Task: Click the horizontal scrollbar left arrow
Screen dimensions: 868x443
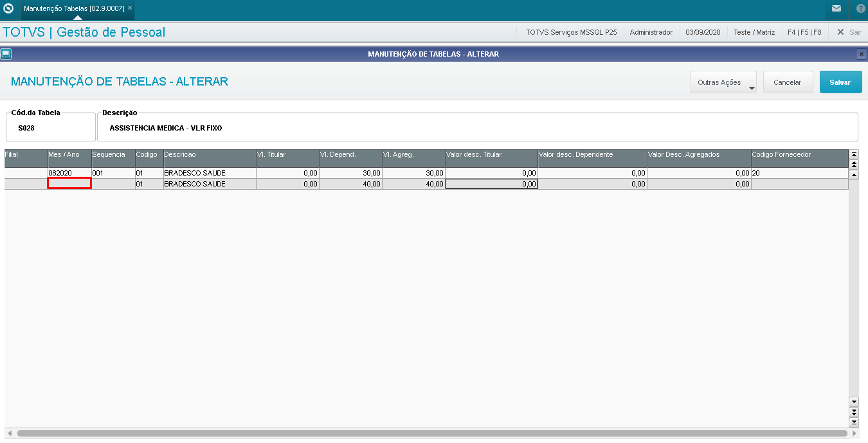Action: click(9, 433)
